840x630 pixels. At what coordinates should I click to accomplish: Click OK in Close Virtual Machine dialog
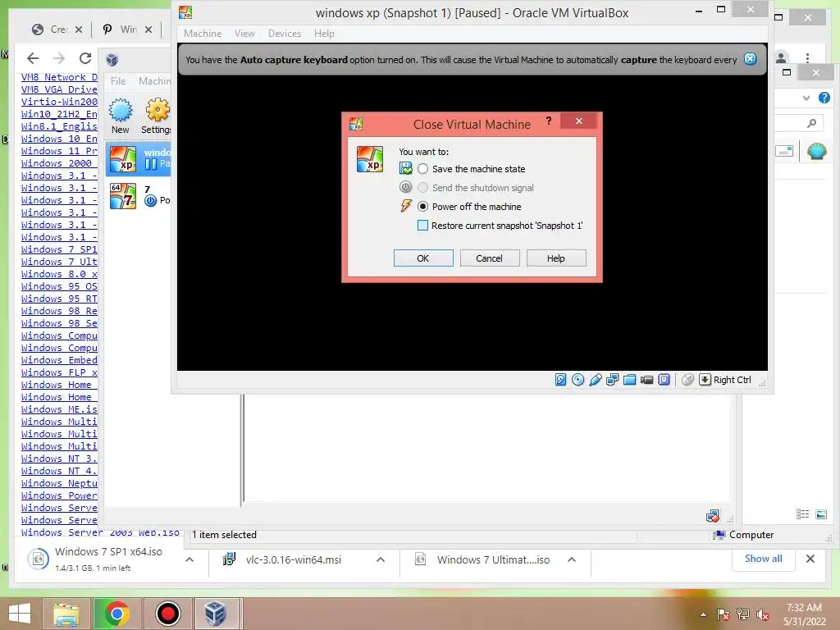423,258
